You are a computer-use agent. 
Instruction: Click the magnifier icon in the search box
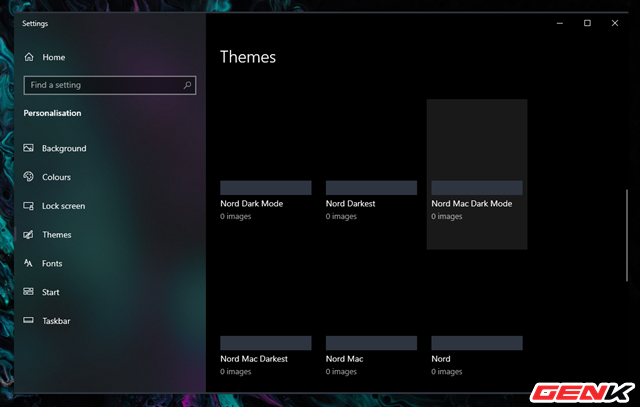click(x=187, y=86)
